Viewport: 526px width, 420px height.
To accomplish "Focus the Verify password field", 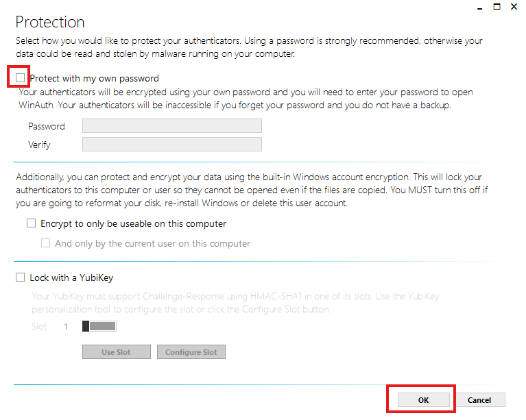I will pos(171,145).
